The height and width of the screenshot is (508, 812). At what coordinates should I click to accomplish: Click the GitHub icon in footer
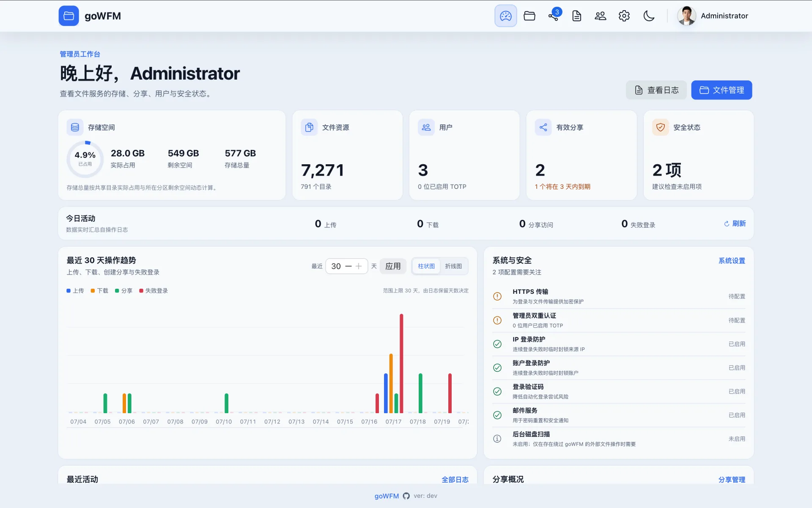(406, 496)
